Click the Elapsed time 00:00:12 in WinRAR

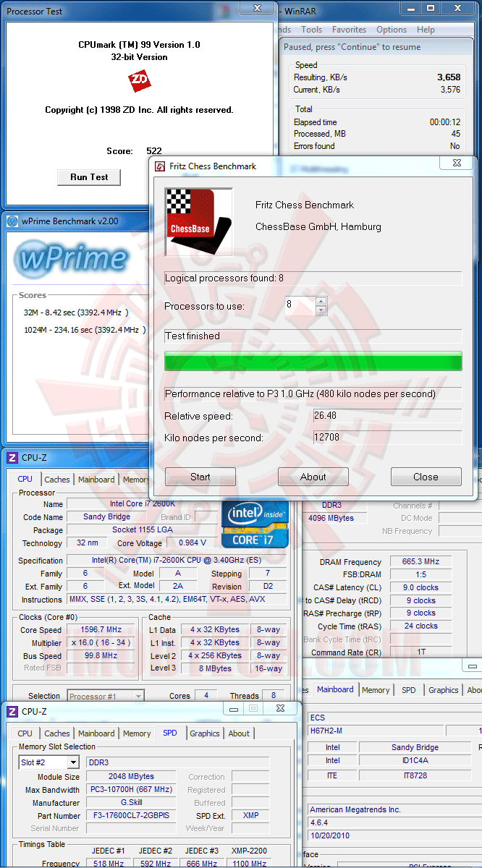tap(445, 122)
